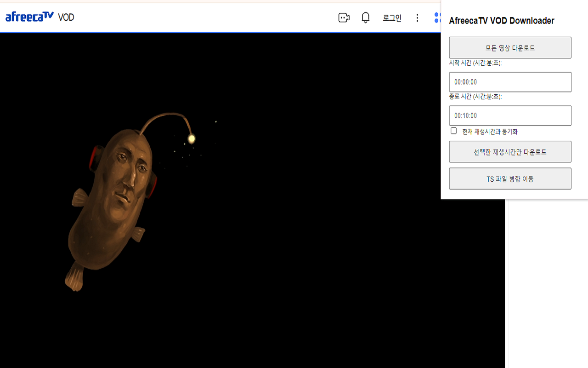588x368 pixels.
Task: Open the notification bell icon
Action: [x=365, y=17]
